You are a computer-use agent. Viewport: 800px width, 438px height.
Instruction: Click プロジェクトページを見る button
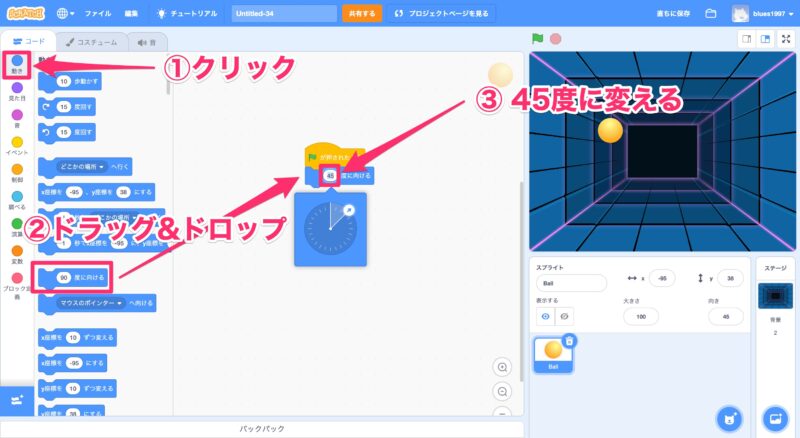(441, 14)
